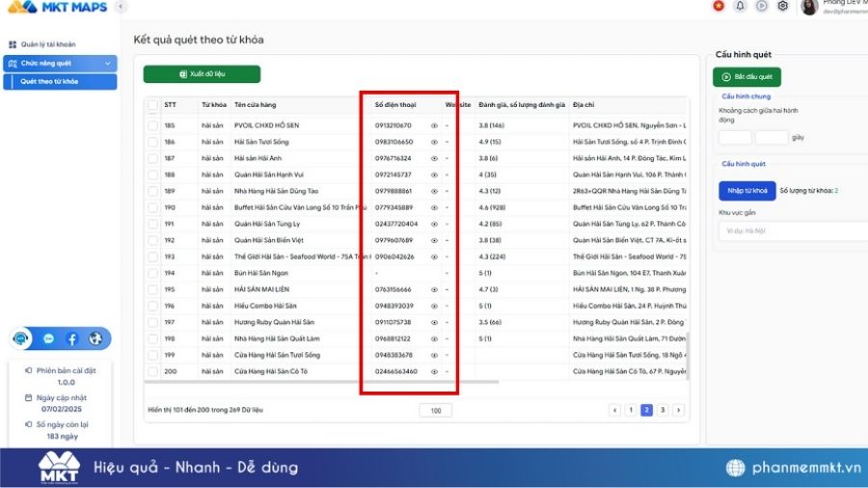Image resolution: width=868 pixels, height=488 pixels.
Task: Open the play tutorial icon in header
Action: pyautogui.click(x=762, y=6)
